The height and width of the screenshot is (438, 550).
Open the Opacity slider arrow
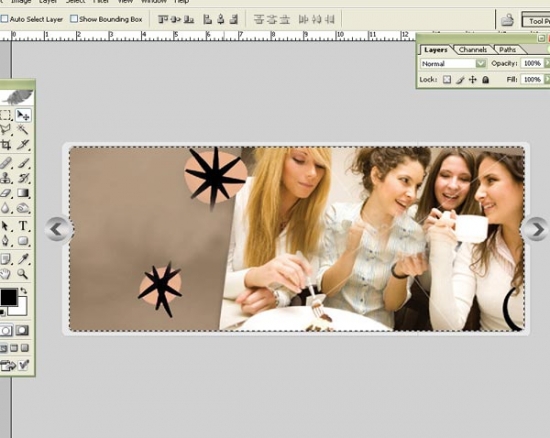546,63
